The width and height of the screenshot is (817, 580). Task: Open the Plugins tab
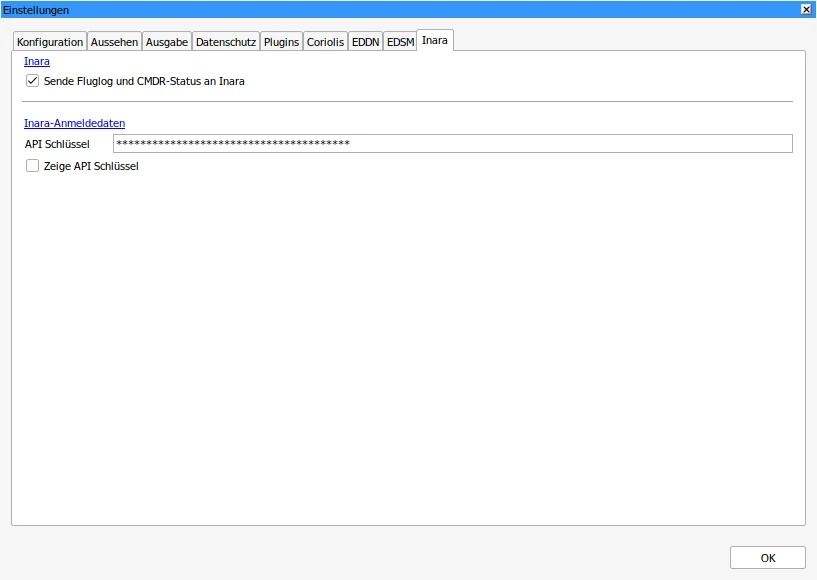[281, 42]
